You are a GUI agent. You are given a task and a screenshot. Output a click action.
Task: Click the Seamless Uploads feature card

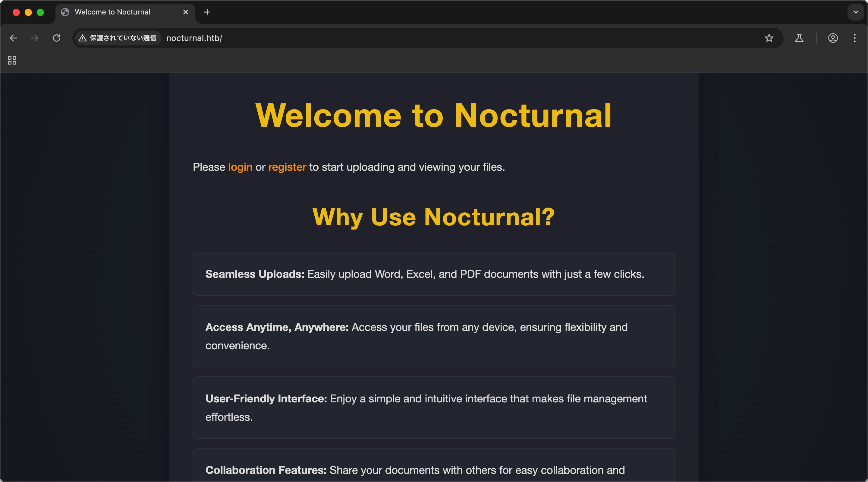(434, 274)
